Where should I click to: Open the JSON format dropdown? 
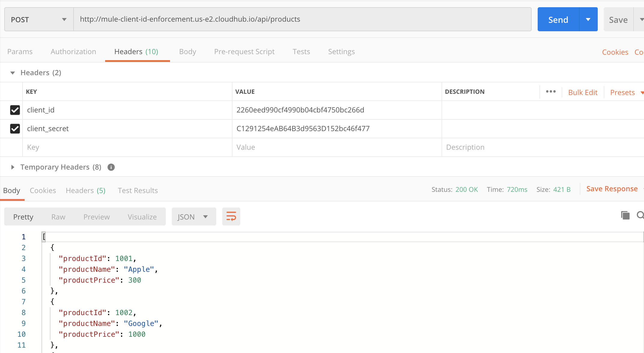tap(193, 217)
